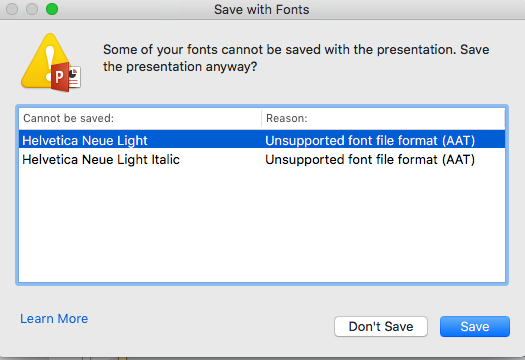The height and width of the screenshot is (360, 525).
Task: Click the white exclamation mark in the warning triangle
Action: click(50, 62)
